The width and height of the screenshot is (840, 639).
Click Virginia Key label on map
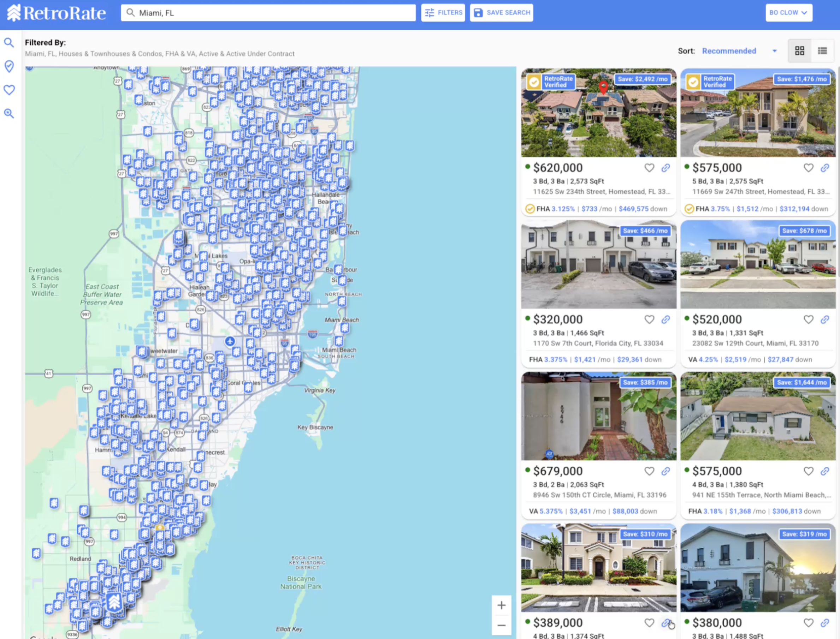320,390
